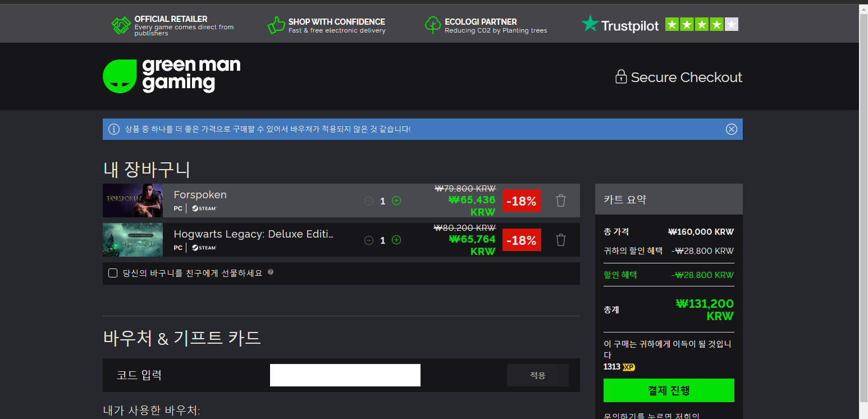Increase Hogwarts Legacy quantity with plus
Viewport: 868px width, 419px height.
(396, 240)
